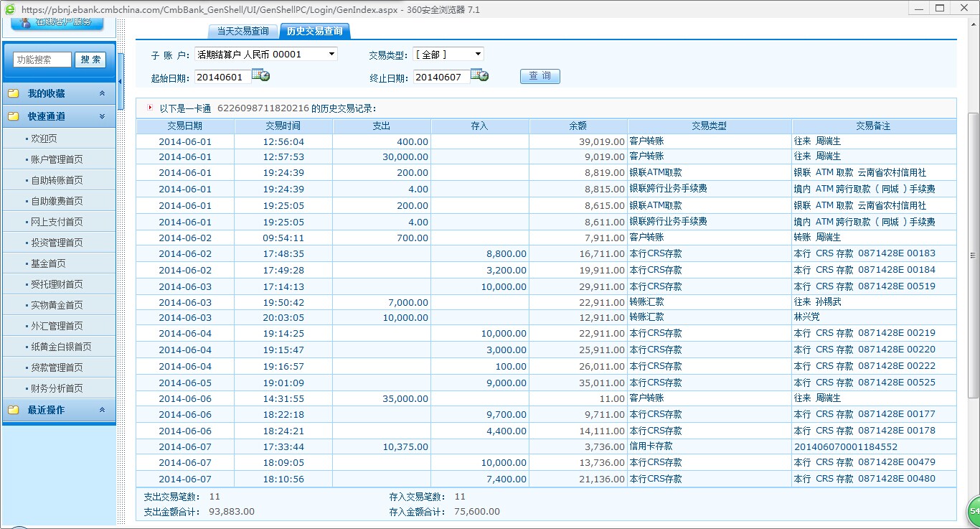Open the 交易类型 dropdown
Image resolution: width=980 pixels, height=529 pixels.
[478, 55]
